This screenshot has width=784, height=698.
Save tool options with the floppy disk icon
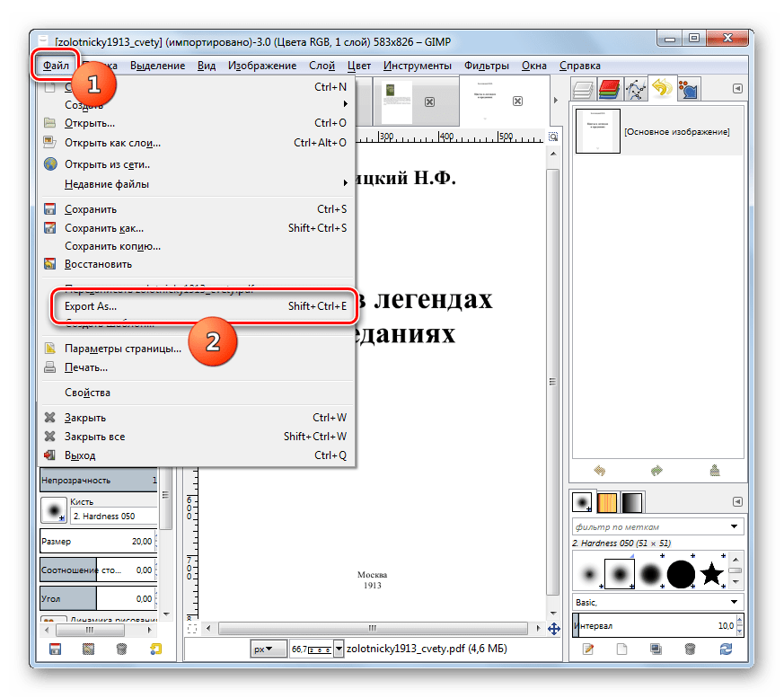(x=55, y=649)
